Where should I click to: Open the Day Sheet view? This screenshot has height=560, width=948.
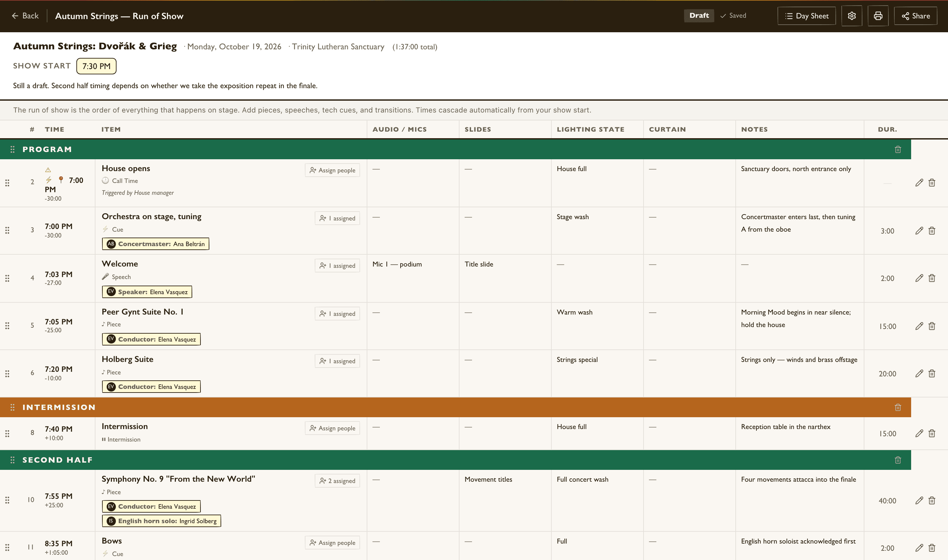[806, 16]
